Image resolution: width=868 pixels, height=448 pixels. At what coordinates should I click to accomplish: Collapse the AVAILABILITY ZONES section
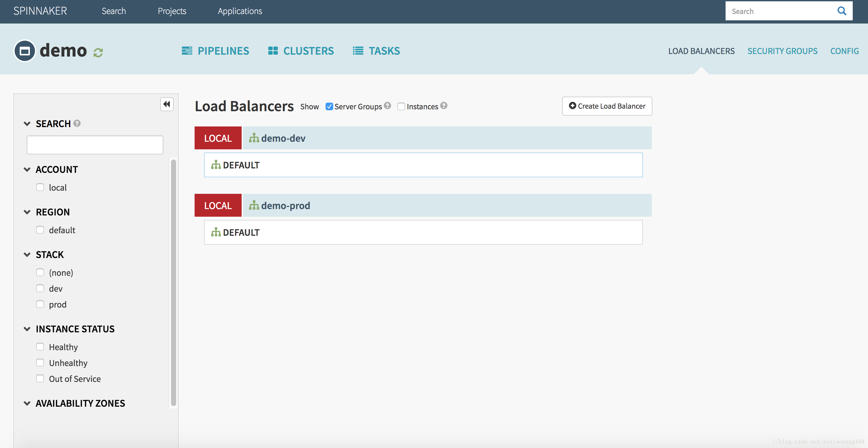click(x=27, y=403)
